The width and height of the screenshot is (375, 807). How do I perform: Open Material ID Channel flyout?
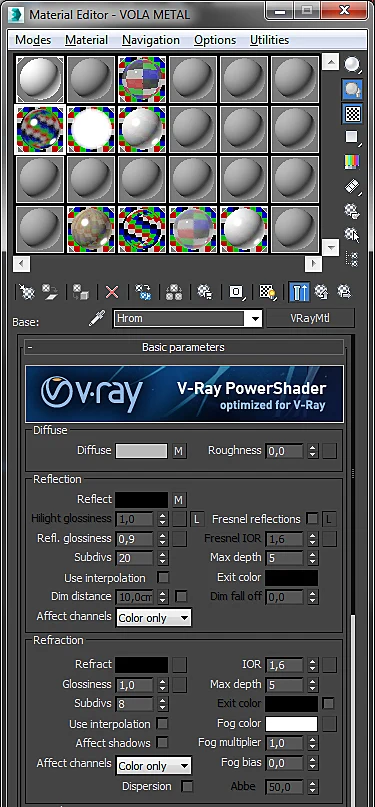pyautogui.click(x=236, y=292)
